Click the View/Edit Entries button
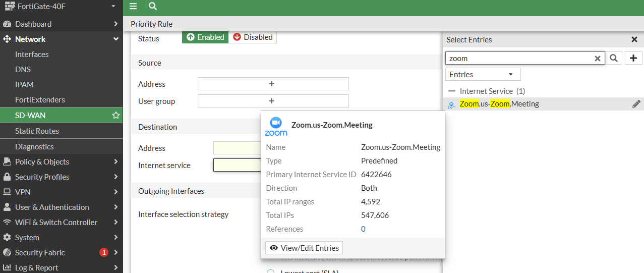The image size is (644, 273). [304, 248]
